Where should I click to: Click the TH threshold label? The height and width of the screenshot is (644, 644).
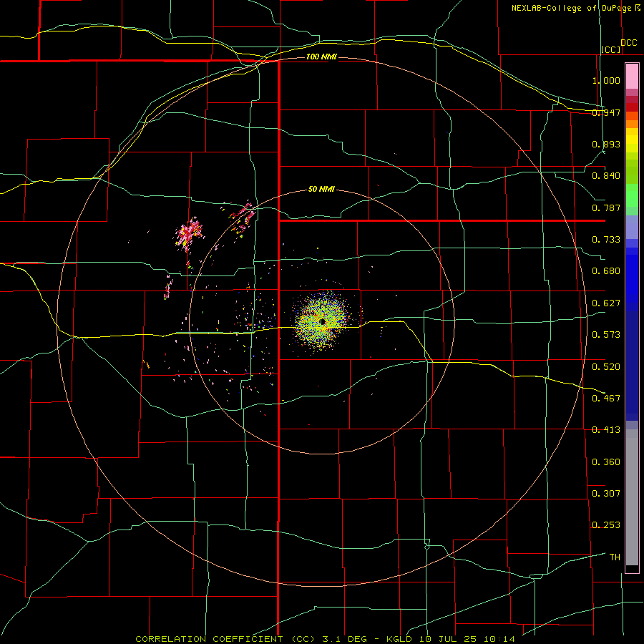(615, 557)
